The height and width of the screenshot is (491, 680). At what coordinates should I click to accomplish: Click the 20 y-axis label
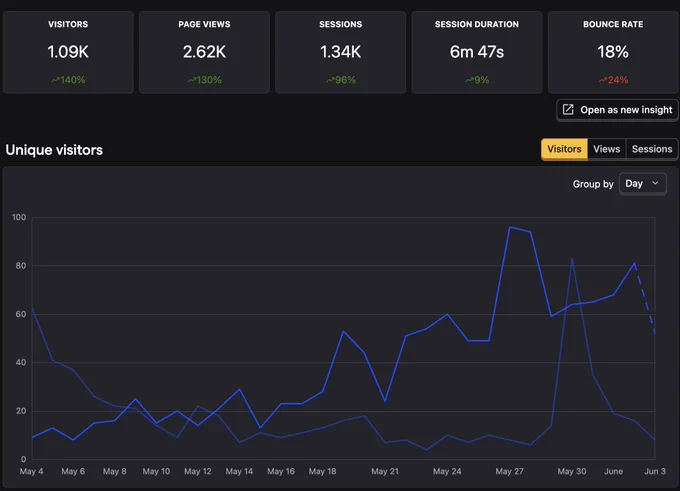[x=21, y=411]
